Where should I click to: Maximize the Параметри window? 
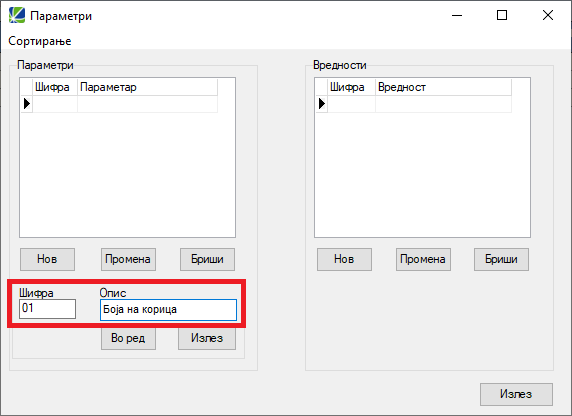click(502, 15)
